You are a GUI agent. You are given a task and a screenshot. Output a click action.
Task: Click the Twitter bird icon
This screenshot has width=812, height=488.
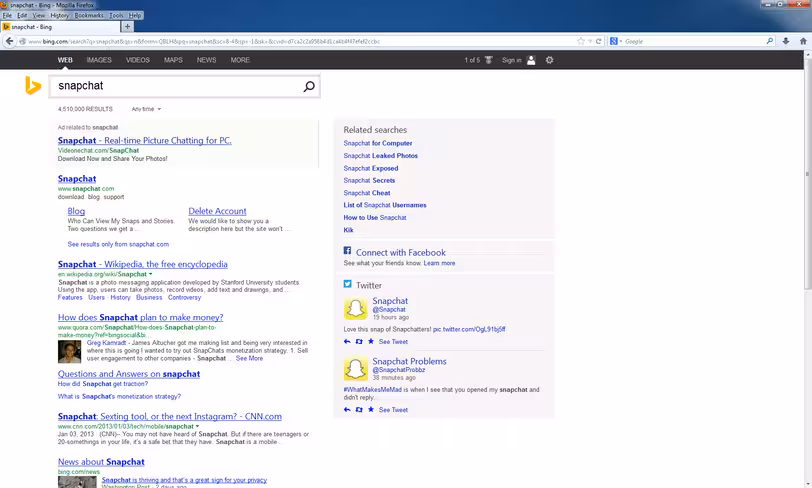(347, 284)
